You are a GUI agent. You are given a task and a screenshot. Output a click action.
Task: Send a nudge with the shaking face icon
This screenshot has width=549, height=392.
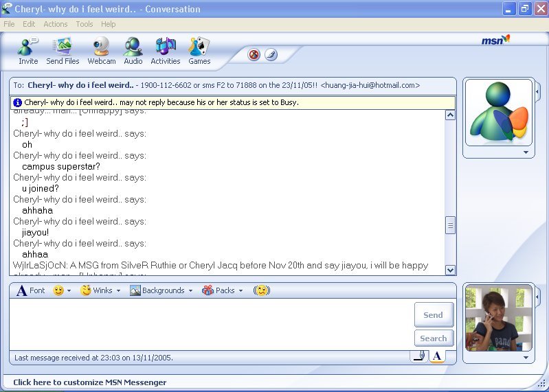(x=262, y=290)
